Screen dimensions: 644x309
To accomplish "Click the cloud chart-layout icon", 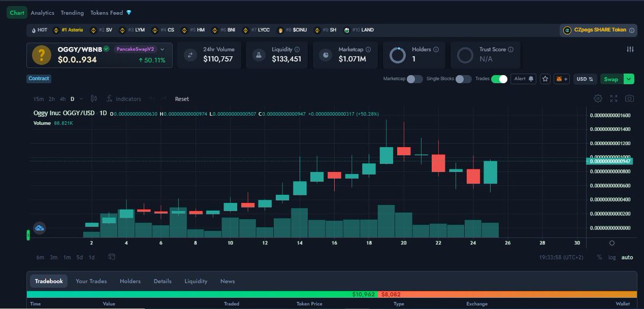I will (40, 228).
